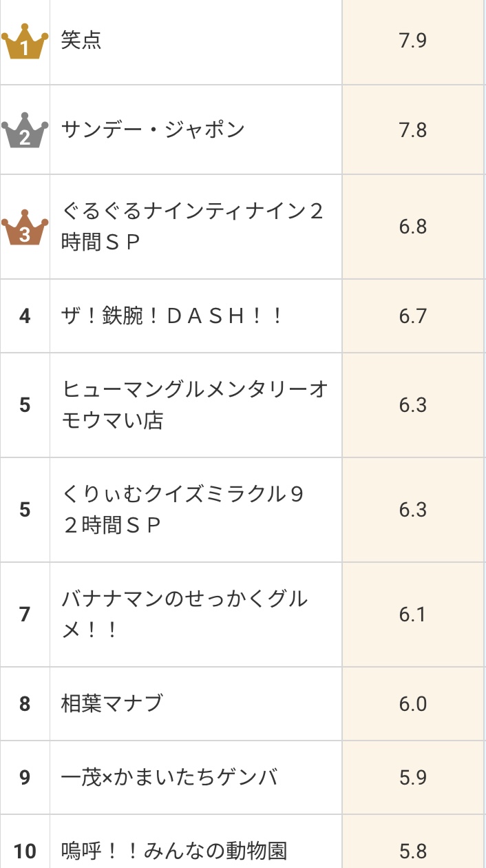
Task: Tap ザ！鉄腕！DASH！！ title
Action: pyautogui.click(x=172, y=316)
